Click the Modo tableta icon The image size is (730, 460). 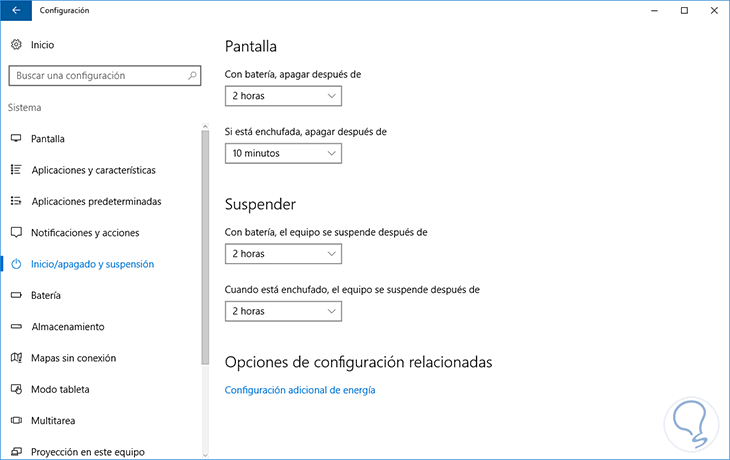coord(16,389)
